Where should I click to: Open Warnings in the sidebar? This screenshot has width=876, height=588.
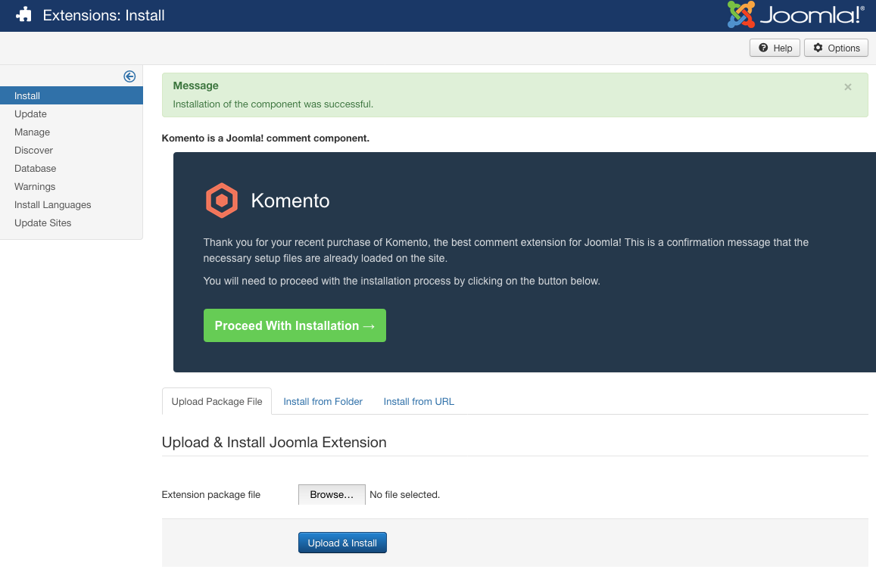pyautogui.click(x=35, y=186)
